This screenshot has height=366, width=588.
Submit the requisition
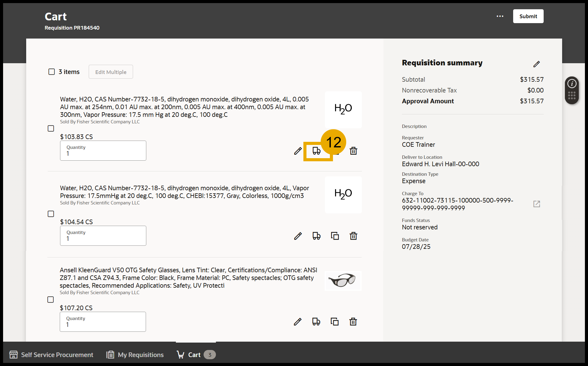(528, 16)
